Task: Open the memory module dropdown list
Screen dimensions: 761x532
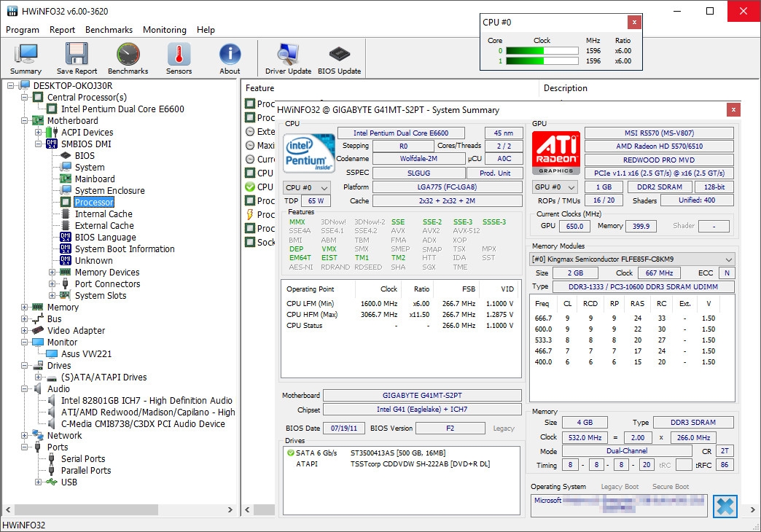Action: coord(632,259)
